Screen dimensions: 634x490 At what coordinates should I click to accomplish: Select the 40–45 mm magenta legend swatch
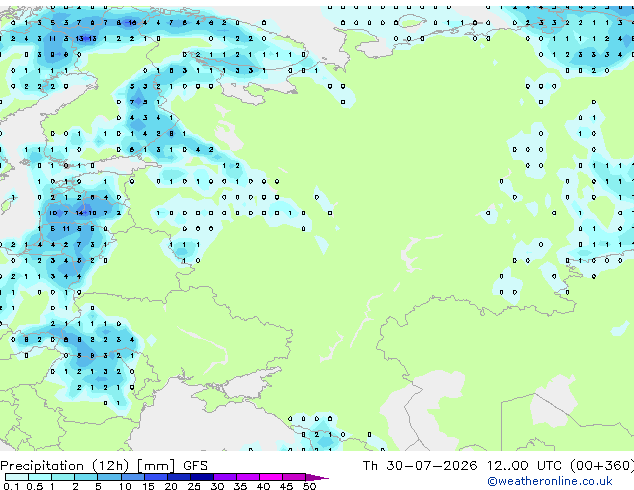(271, 477)
